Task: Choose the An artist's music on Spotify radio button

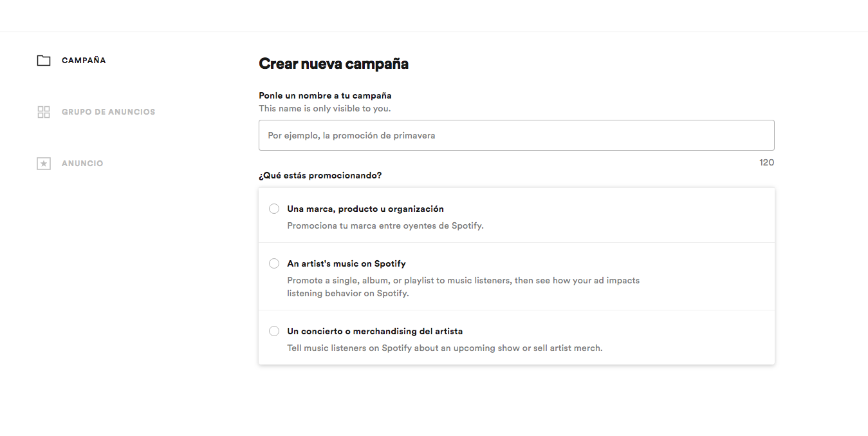Action: point(274,263)
